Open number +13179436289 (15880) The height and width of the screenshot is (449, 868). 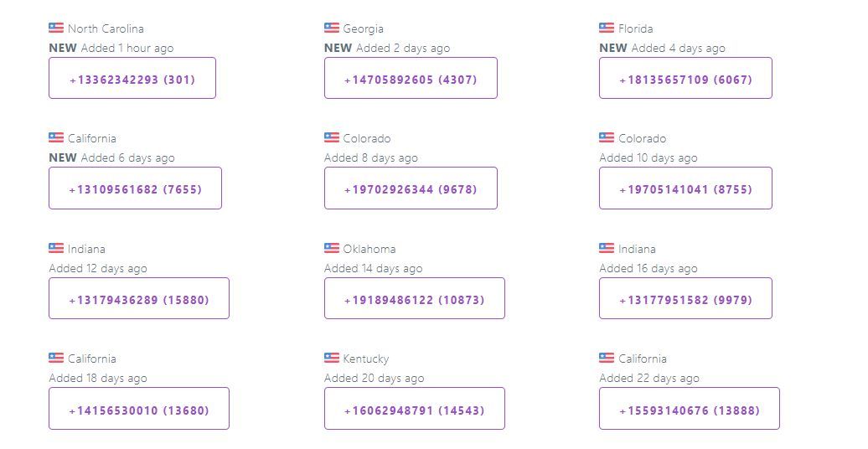click(x=139, y=298)
